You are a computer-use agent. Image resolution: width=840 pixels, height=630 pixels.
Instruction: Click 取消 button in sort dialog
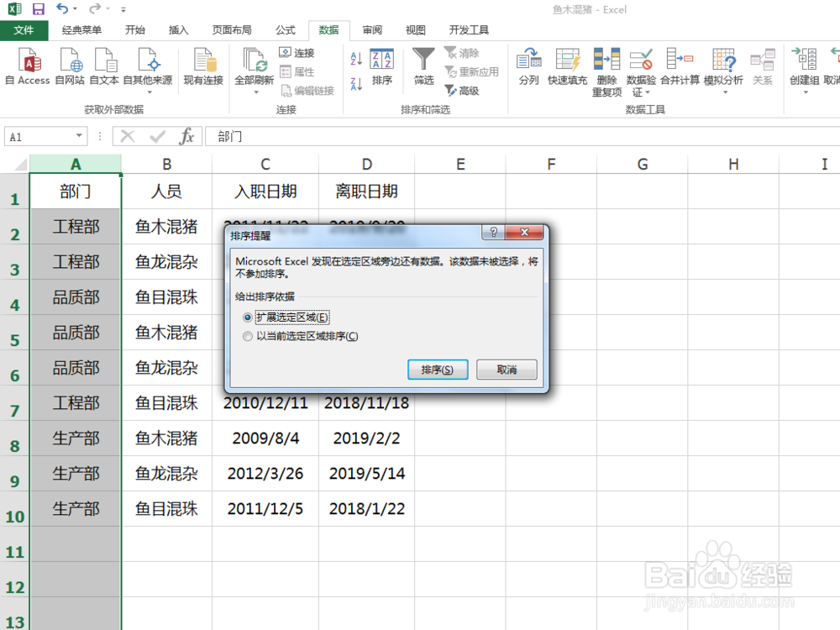(x=507, y=370)
